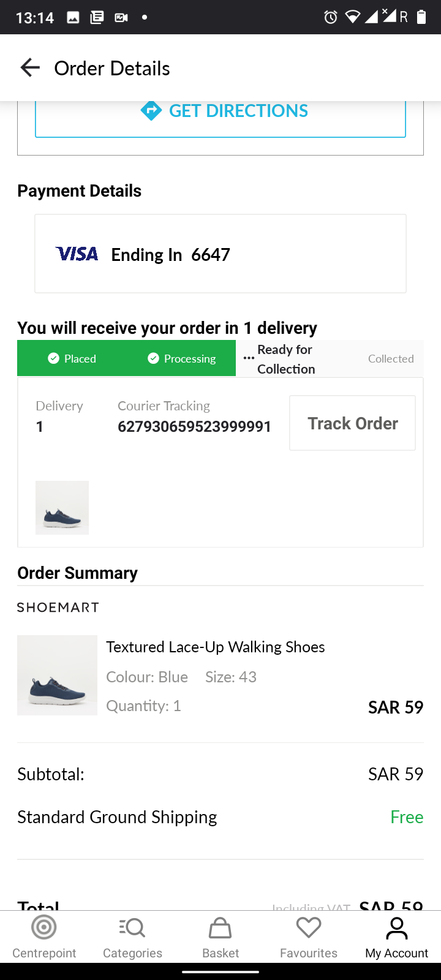Viewport: 441px width, 980px height.
Task: Tap the alarm icon in status bar
Action: click(x=331, y=17)
